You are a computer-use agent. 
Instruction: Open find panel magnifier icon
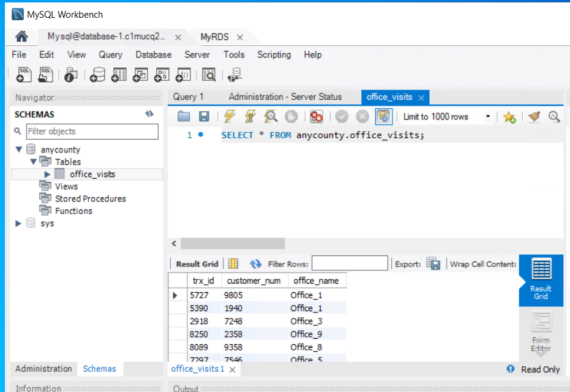(x=554, y=116)
